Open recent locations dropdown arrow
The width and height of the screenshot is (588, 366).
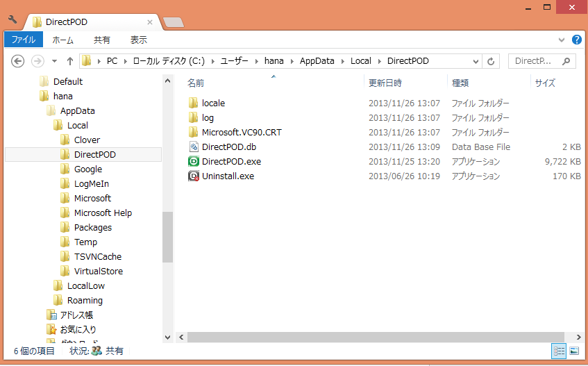pos(54,61)
